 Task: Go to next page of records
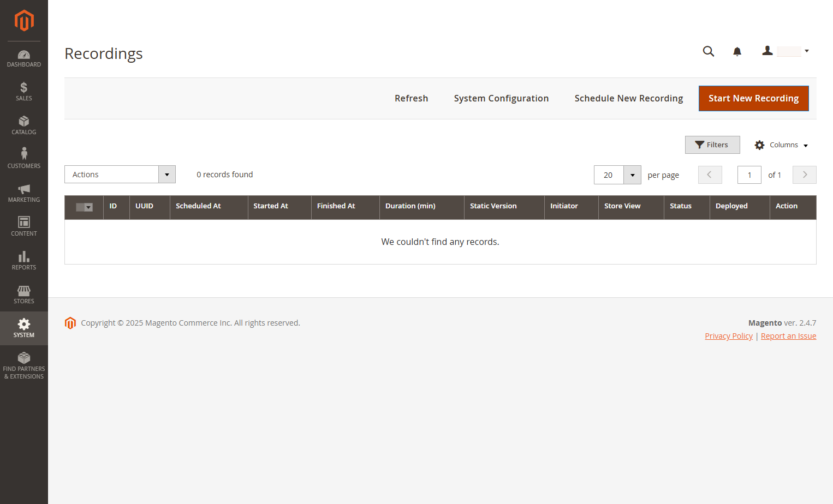pos(805,175)
